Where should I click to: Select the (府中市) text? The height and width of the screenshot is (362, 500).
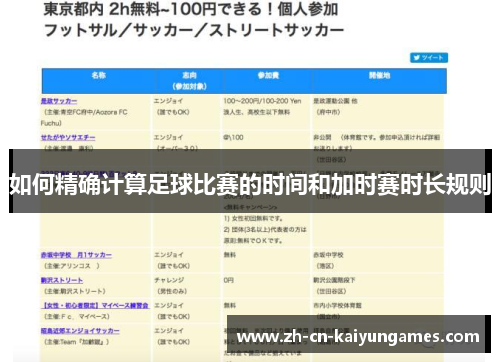tap(328, 112)
